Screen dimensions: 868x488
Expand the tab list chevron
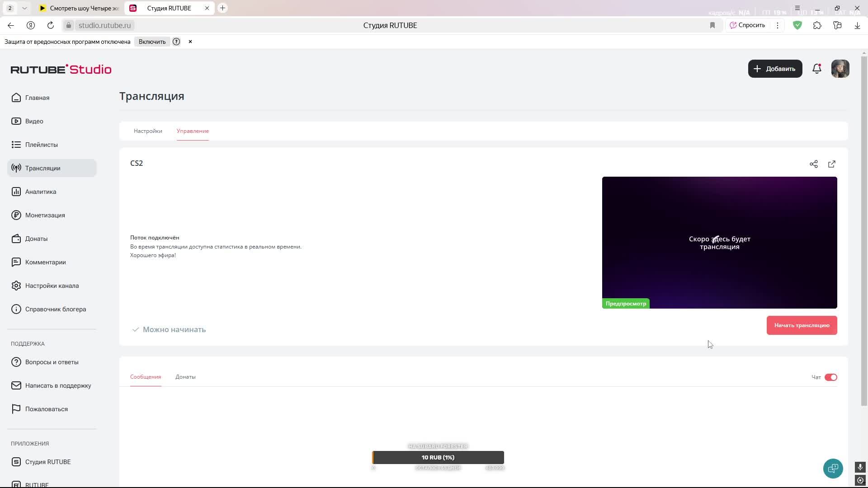pos(24,8)
